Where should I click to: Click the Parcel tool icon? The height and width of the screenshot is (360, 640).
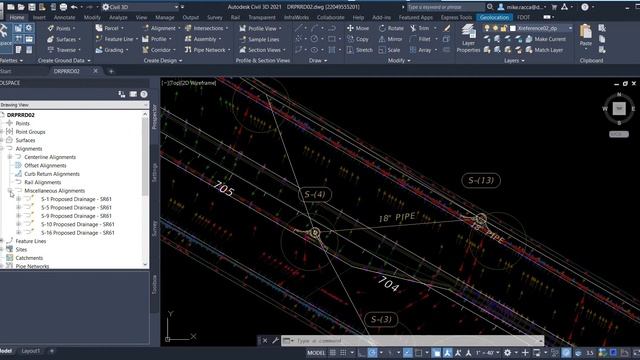[99, 28]
